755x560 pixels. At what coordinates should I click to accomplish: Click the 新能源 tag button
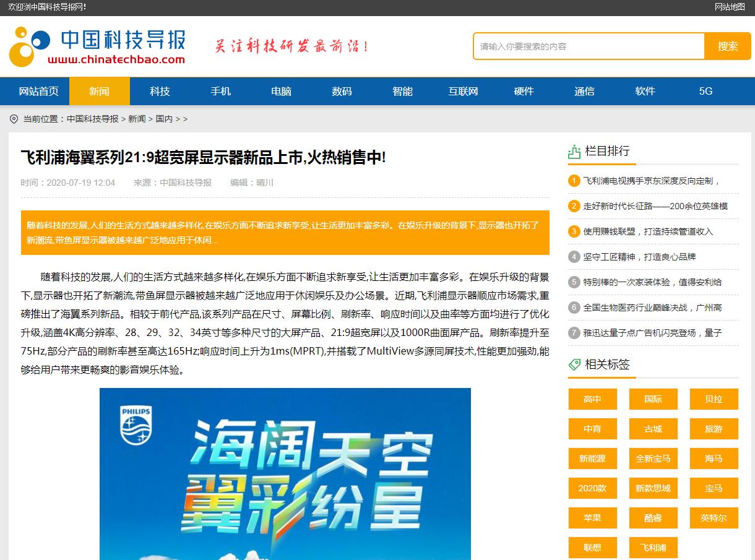(593, 459)
